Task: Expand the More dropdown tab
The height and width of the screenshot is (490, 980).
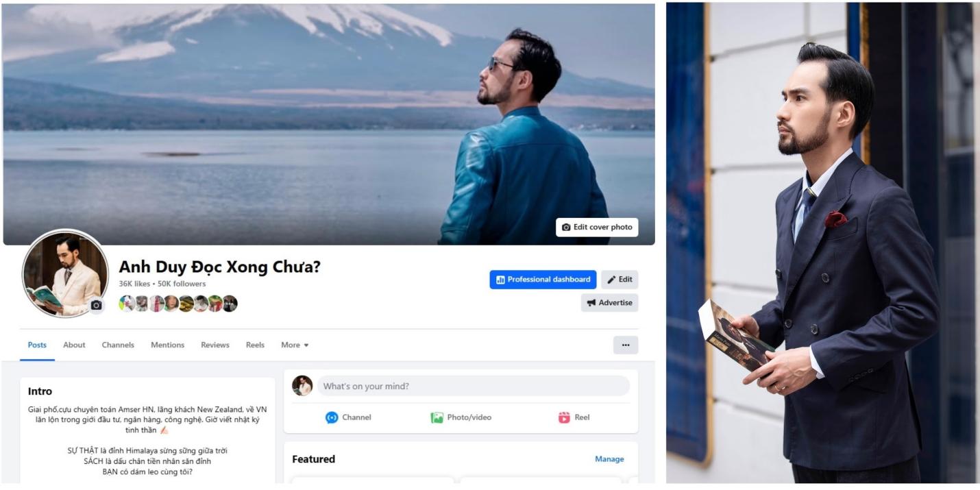Action: point(295,345)
